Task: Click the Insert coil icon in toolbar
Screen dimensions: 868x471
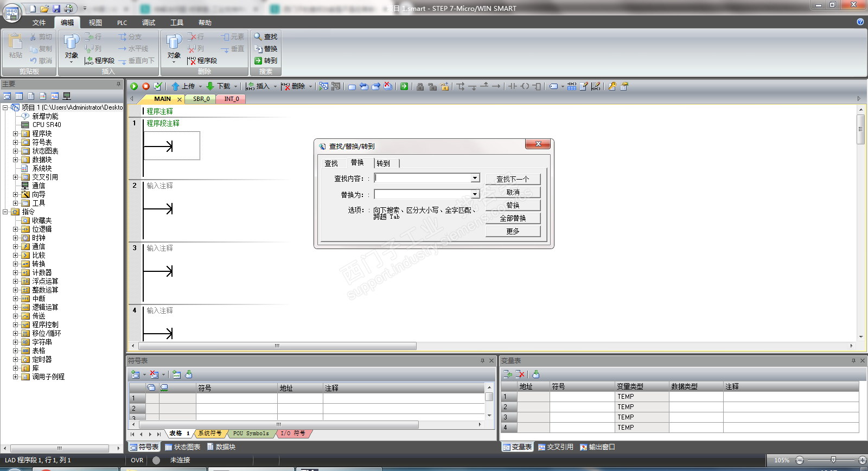Action: pyautogui.click(x=525, y=86)
